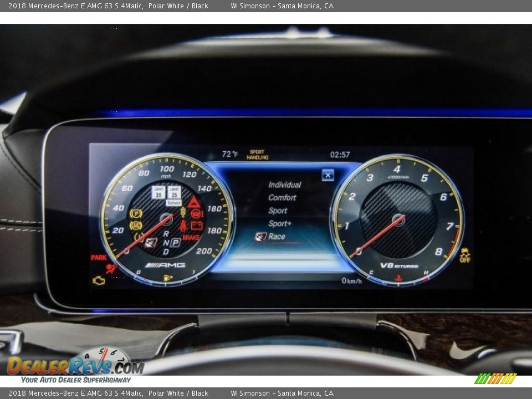Screen dimensions: 532x399
Task: Close the drive mode menu with X
Action: coord(328,175)
